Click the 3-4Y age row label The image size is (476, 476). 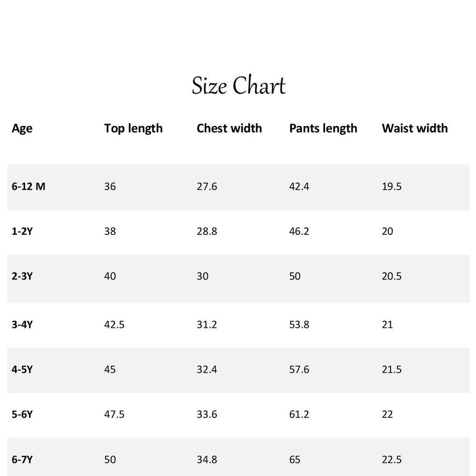click(x=22, y=324)
